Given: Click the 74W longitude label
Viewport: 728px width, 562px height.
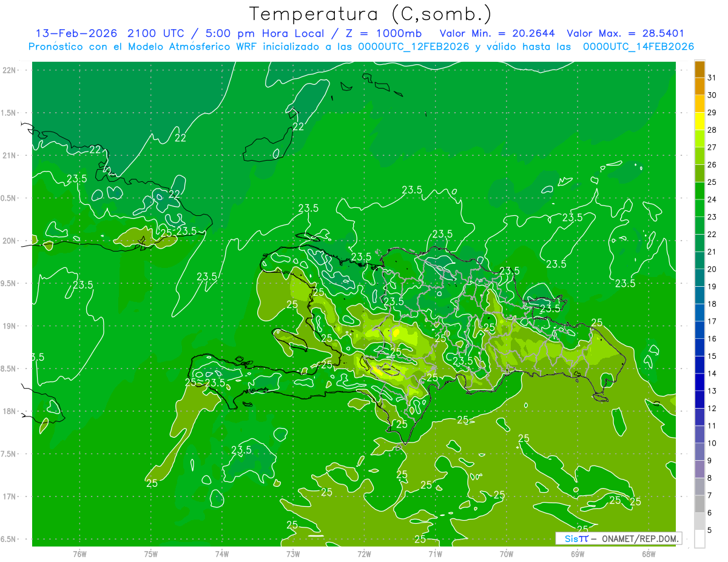Looking at the screenshot, I should [222, 554].
